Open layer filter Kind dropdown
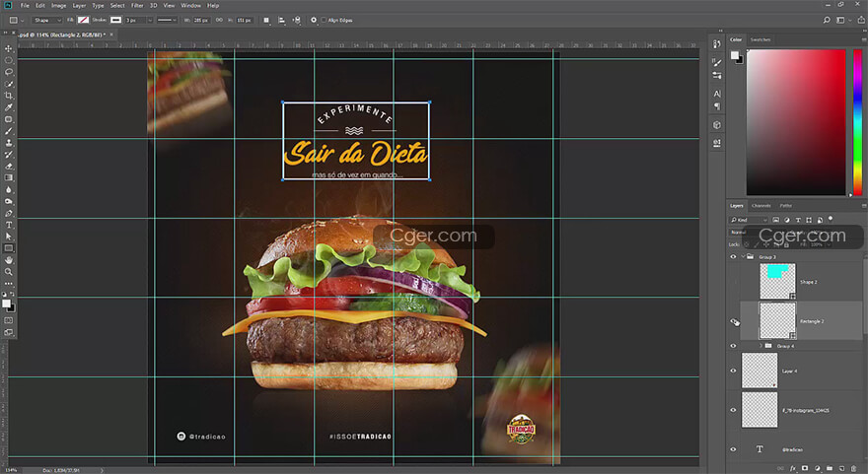 coord(750,220)
